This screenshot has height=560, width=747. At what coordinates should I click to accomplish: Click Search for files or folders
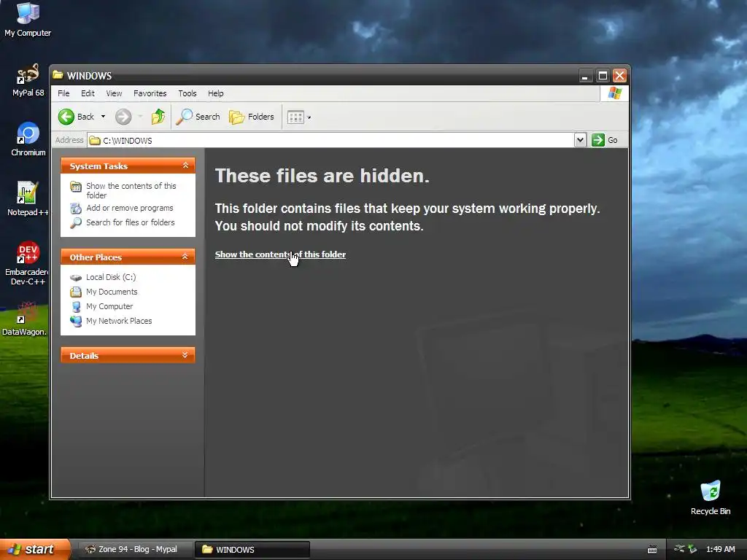(x=123, y=222)
